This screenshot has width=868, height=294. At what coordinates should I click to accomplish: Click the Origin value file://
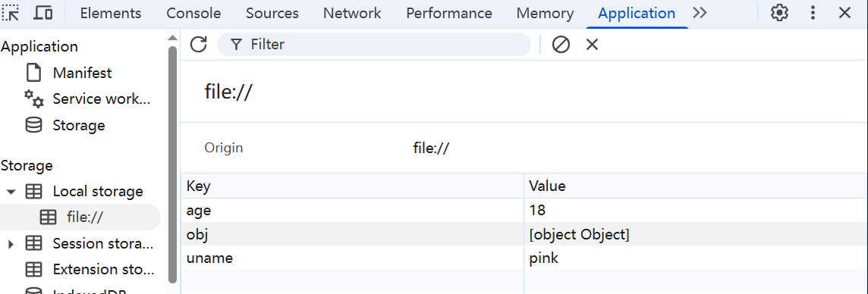click(x=431, y=148)
